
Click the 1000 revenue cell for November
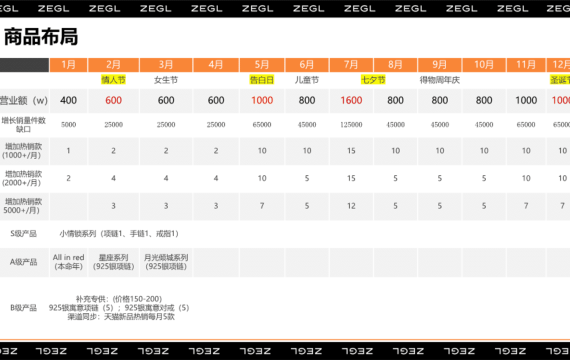pos(526,100)
